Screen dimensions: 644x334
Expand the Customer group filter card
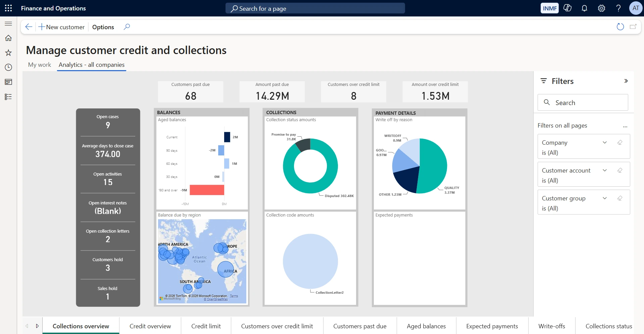click(x=605, y=198)
